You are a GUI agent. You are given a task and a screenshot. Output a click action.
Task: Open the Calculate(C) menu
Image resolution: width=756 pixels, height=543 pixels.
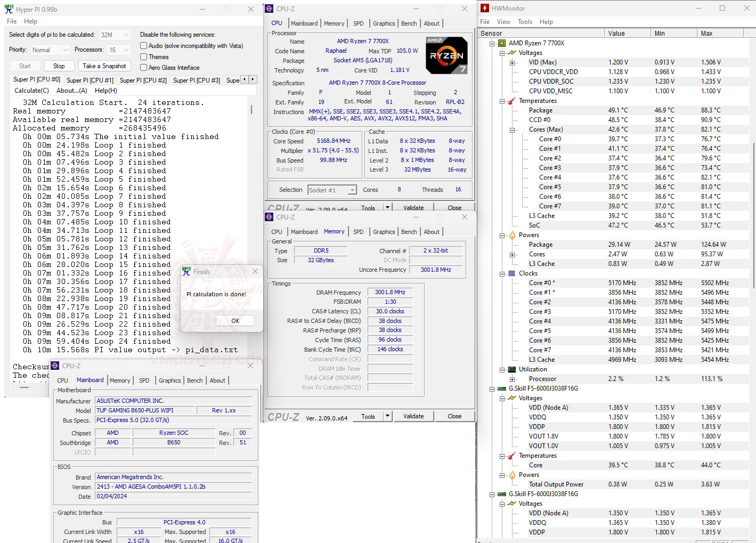tap(31, 91)
